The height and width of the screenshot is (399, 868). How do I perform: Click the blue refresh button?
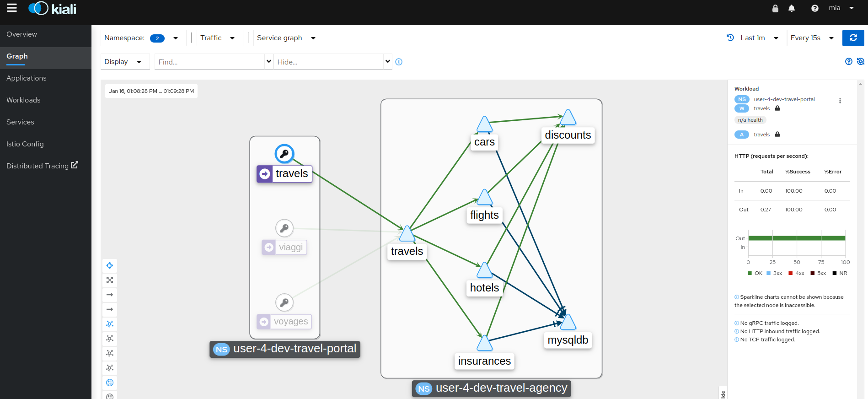coord(853,38)
